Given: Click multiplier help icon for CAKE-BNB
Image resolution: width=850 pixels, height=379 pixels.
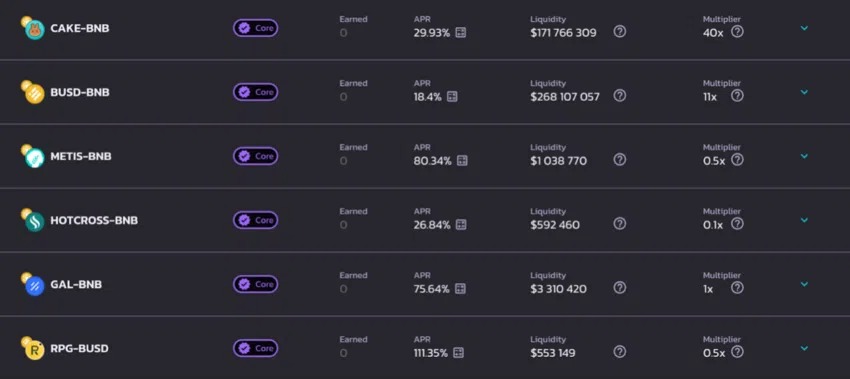Looking at the screenshot, I should pos(737,31).
